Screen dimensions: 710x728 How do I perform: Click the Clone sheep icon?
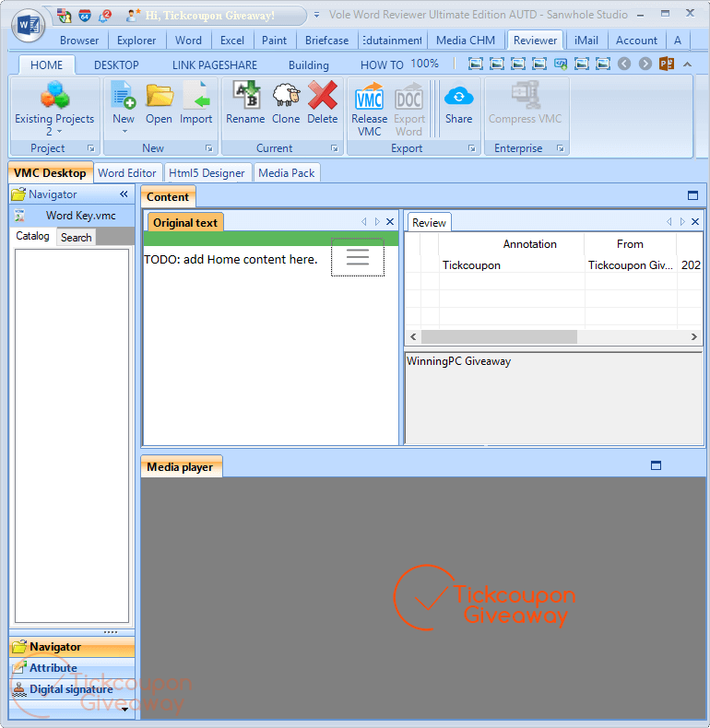pos(286,95)
